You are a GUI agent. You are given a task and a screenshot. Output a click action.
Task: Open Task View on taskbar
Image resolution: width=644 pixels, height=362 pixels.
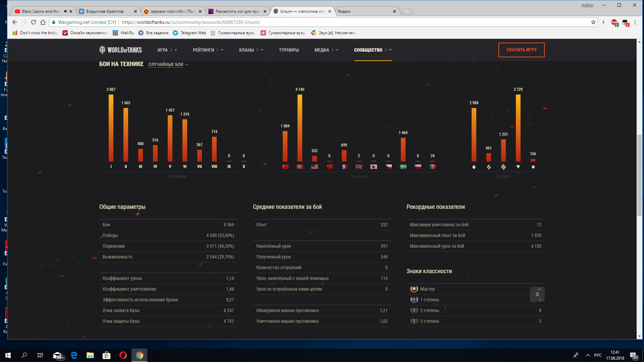point(40,355)
